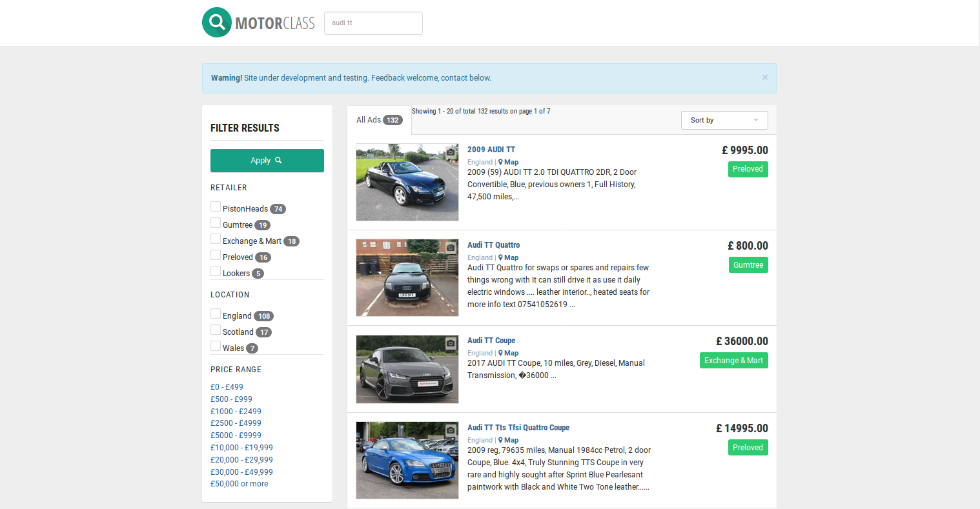Tick the PistonHeads retailer checkbox
Screen dimensions: 980x509
coord(216,207)
